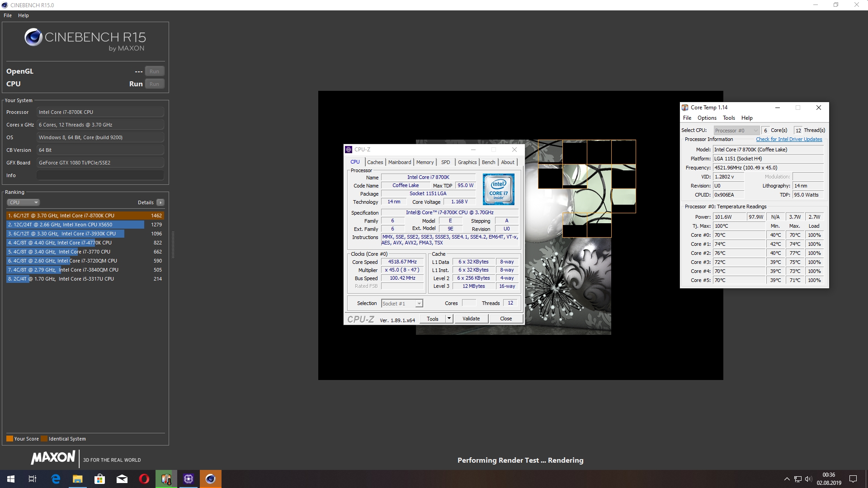The width and height of the screenshot is (868, 488).
Task: Open the Cinebench File menu
Action: (8, 15)
